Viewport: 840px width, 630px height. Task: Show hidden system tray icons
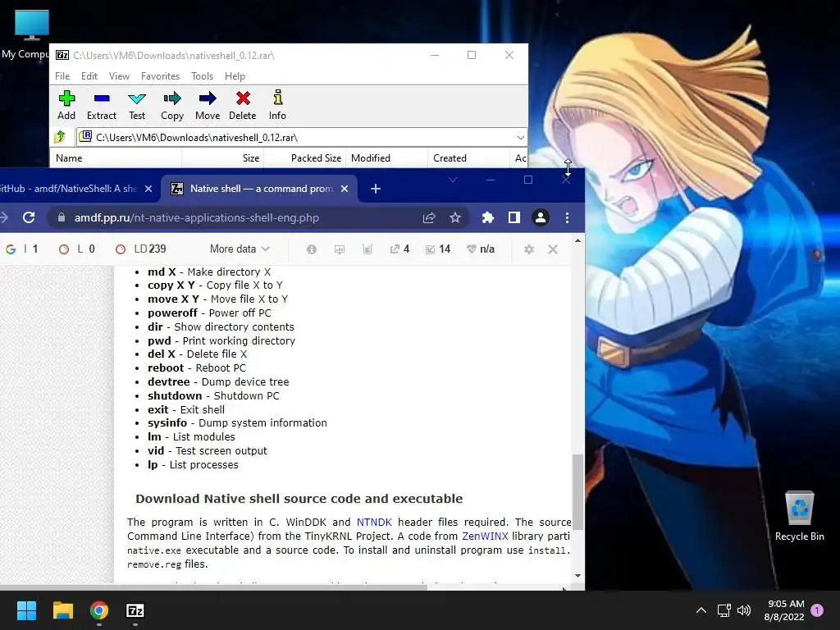[701, 610]
